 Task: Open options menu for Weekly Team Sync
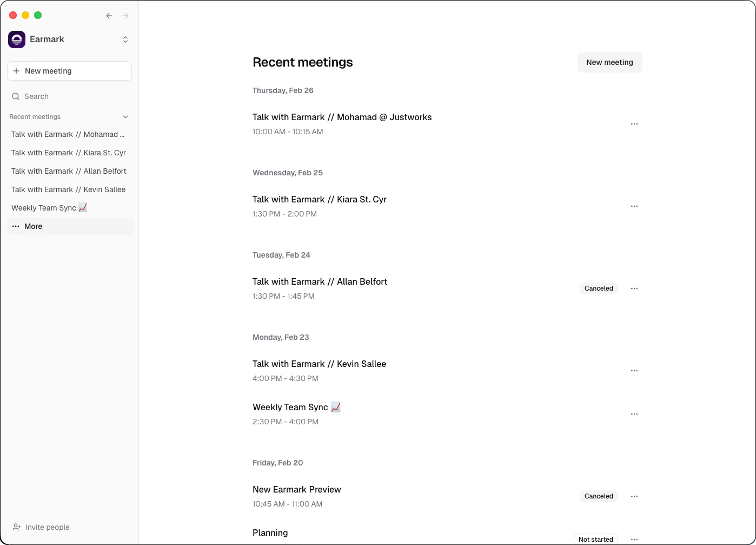[x=634, y=413]
